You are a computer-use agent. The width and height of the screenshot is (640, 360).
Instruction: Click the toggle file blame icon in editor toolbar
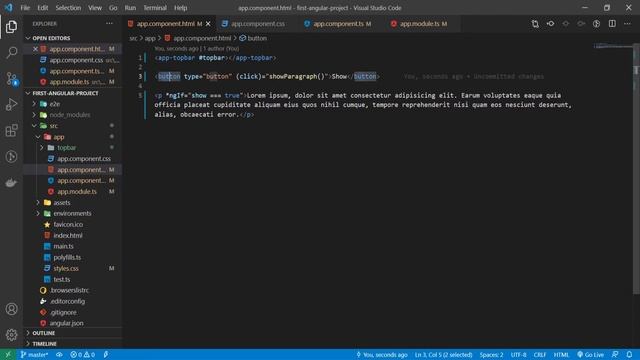[x=596, y=24]
